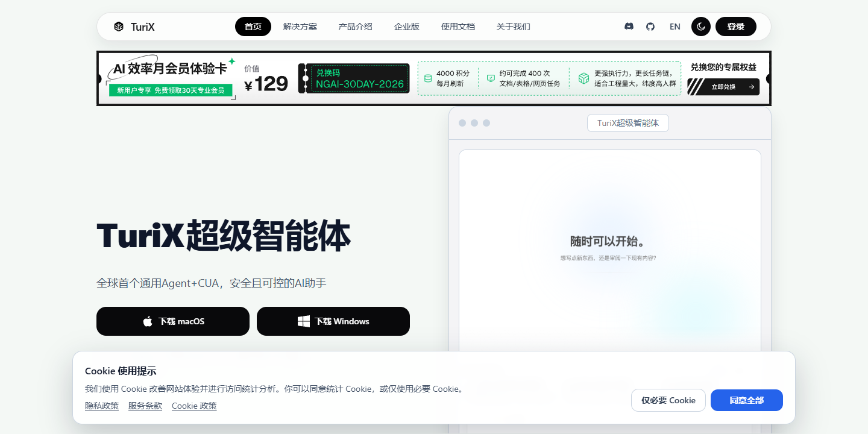
Task: Click the Apple logo icon
Action: (148, 321)
